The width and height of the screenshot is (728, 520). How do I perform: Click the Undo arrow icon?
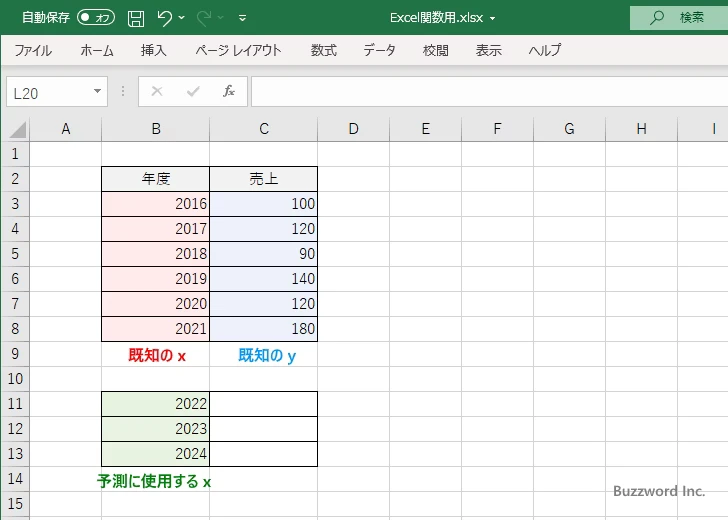pyautogui.click(x=164, y=18)
